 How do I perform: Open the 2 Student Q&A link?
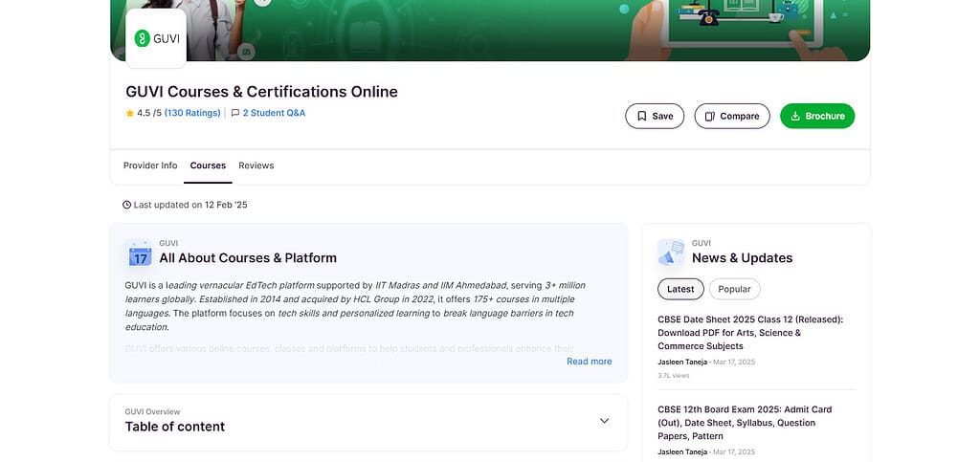click(x=274, y=113)
